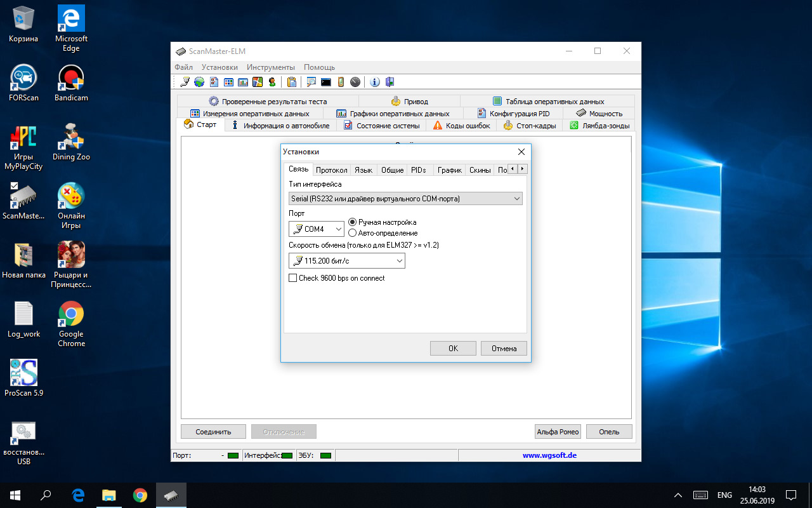The height and width of the screenshot is (508, 812).
Task: Open www.wgsoft.de link in status bar
Action: click(549, 455)
